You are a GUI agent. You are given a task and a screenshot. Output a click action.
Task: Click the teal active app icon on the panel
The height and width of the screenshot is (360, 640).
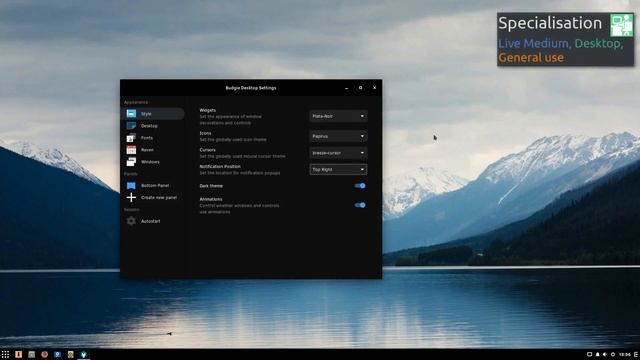[84, 354]
